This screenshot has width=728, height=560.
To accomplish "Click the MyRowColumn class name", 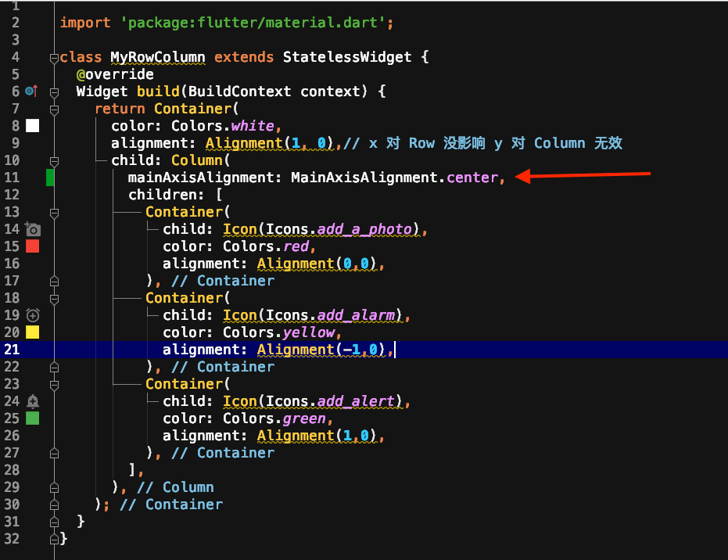I will (158, 57).
